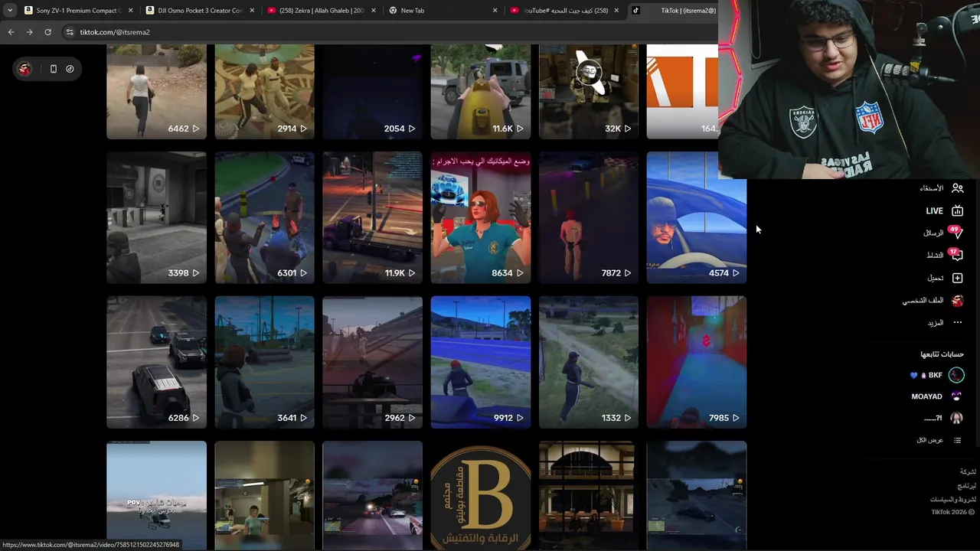The image size is (980, 551).
Task: Open the video with 32K plays
Action: point(588,92)
